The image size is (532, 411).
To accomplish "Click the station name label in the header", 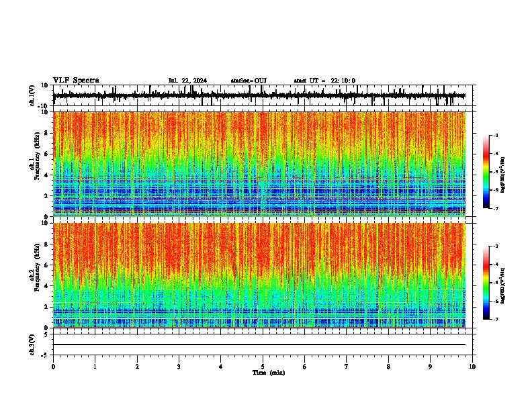I will coord(249,81).
